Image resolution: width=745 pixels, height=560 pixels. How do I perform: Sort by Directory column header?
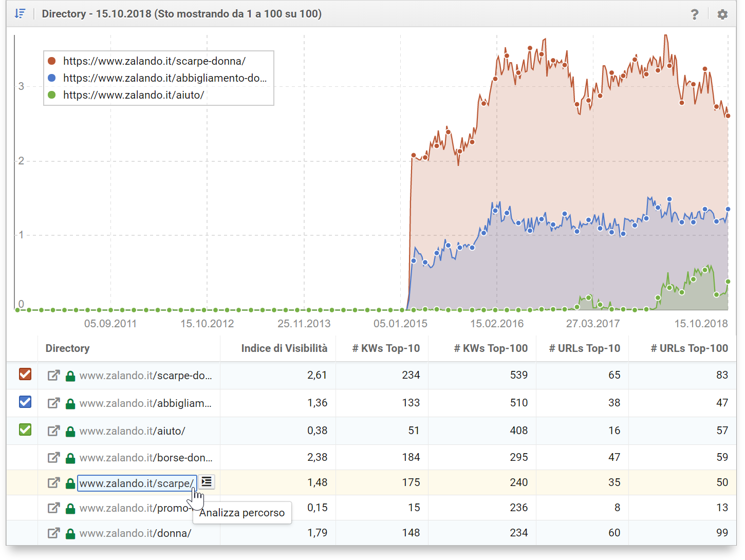[x=67, y=348]
